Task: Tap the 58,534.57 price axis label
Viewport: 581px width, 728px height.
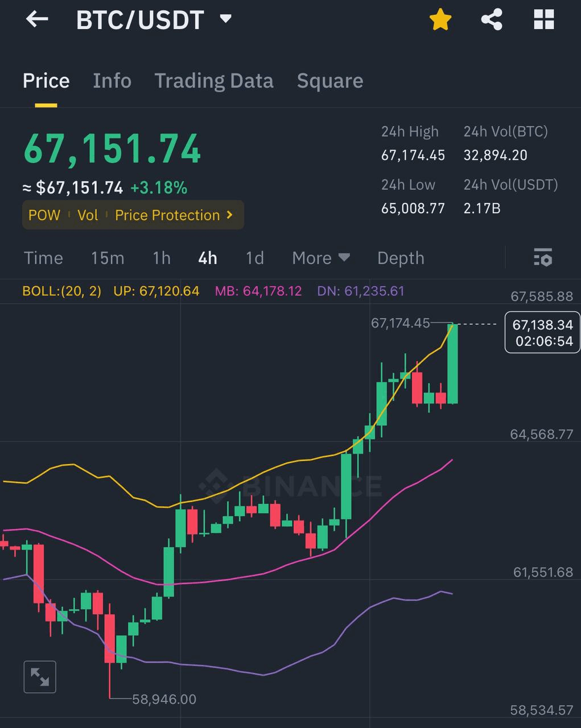Action: 542,710
